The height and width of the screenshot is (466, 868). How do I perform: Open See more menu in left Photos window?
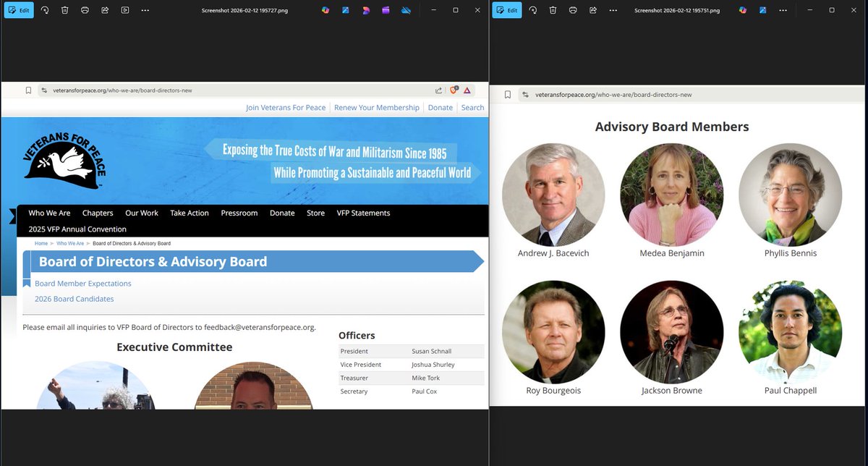145,10
